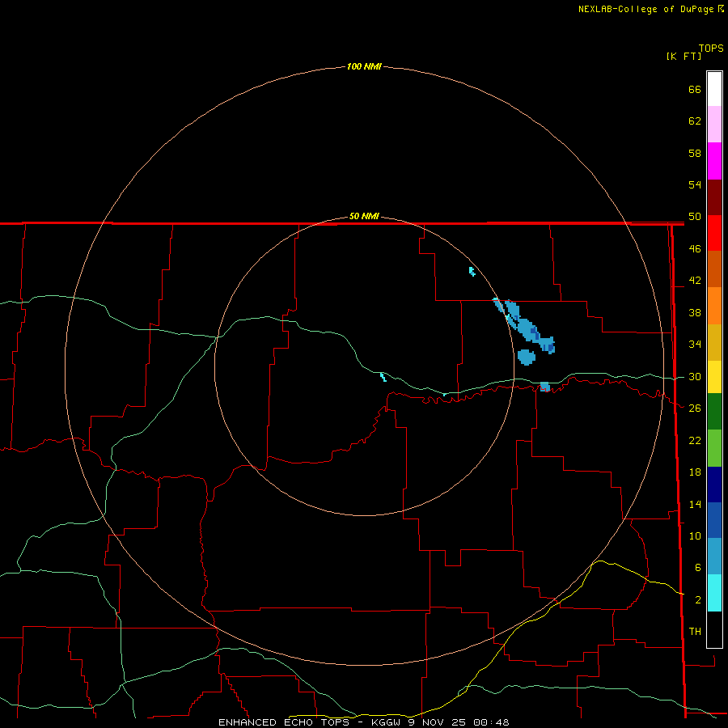Click the sky blue 6 kft swatch
Image resolution: width=728 pixels, height=728 pixels.
(714, 557)
